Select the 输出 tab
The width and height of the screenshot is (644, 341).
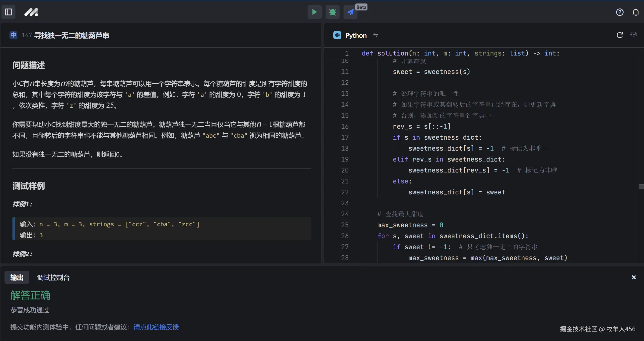(16, 277)
